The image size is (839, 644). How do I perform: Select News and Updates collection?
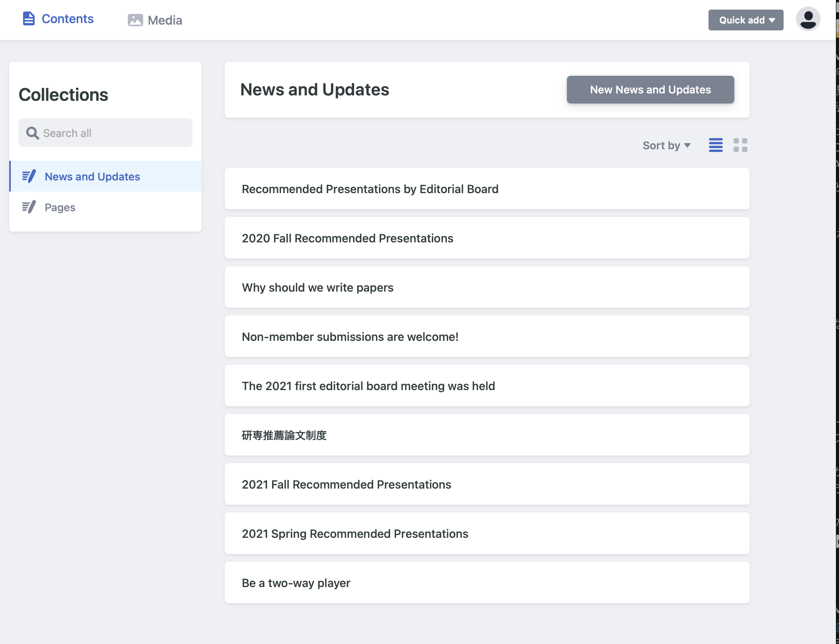click(x=105, y=176)
